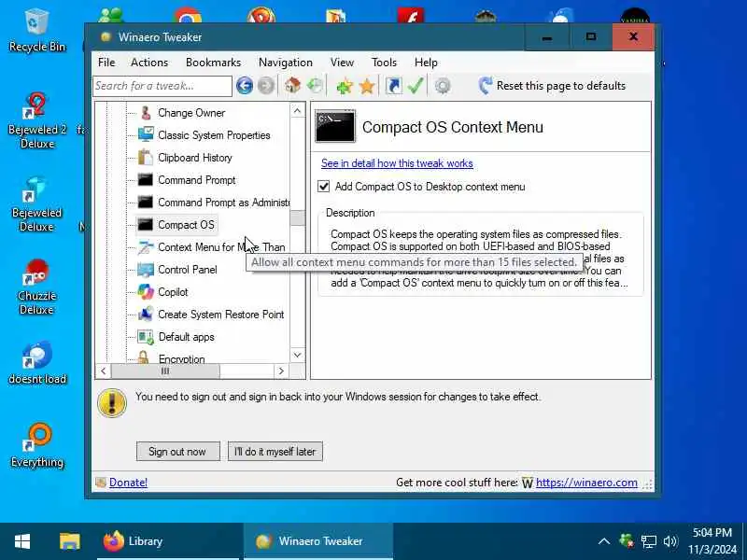Click the green checkmark toolbar icon

pos(416,86)
